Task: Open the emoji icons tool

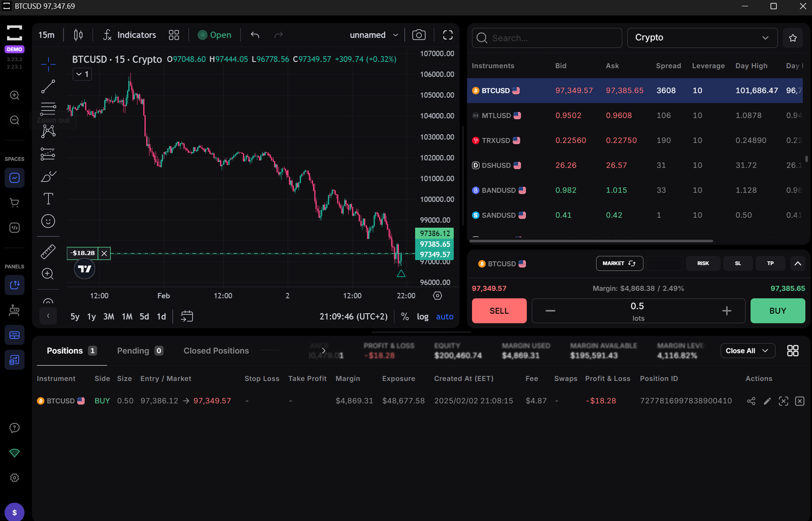Action: 48,221
